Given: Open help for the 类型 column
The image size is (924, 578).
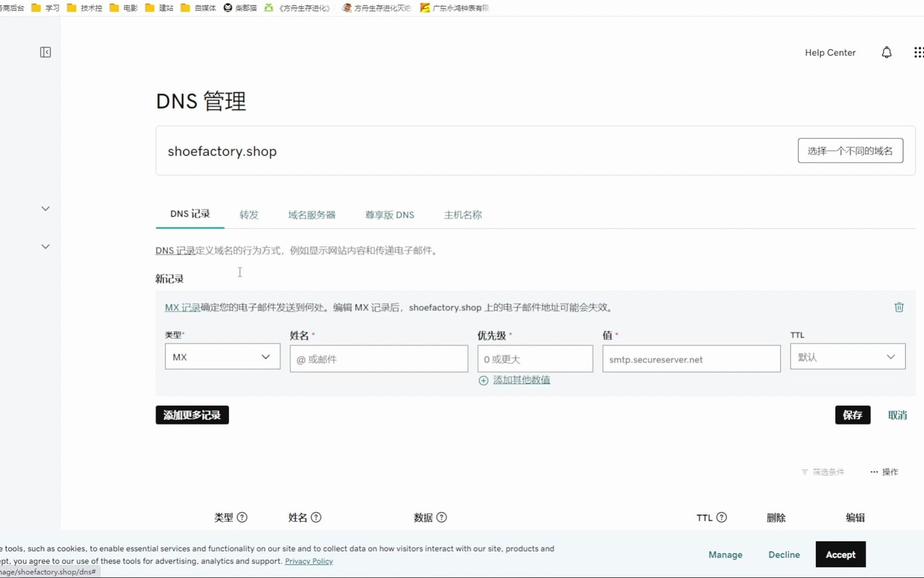Looking at the screenshot, I should [x=242, y=518].
